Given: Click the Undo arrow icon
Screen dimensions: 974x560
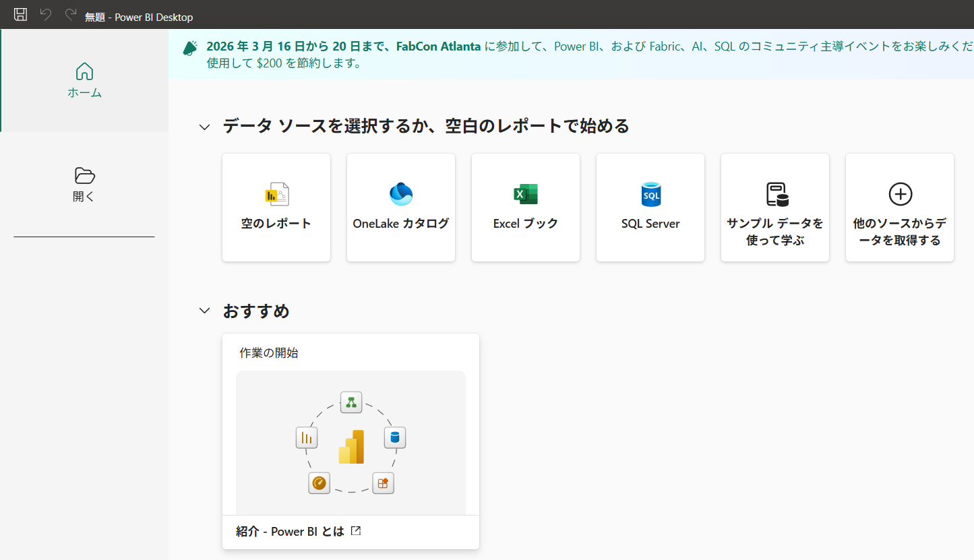Looking at the screenshot, I should 46,15.
